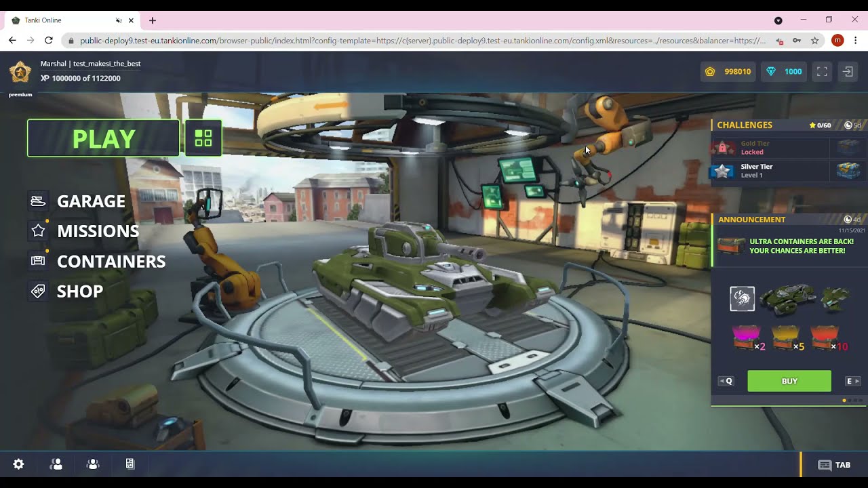Toggle fullscreen mode icon
This screenshot has height=488, width=868.
[x=822, y=71]
